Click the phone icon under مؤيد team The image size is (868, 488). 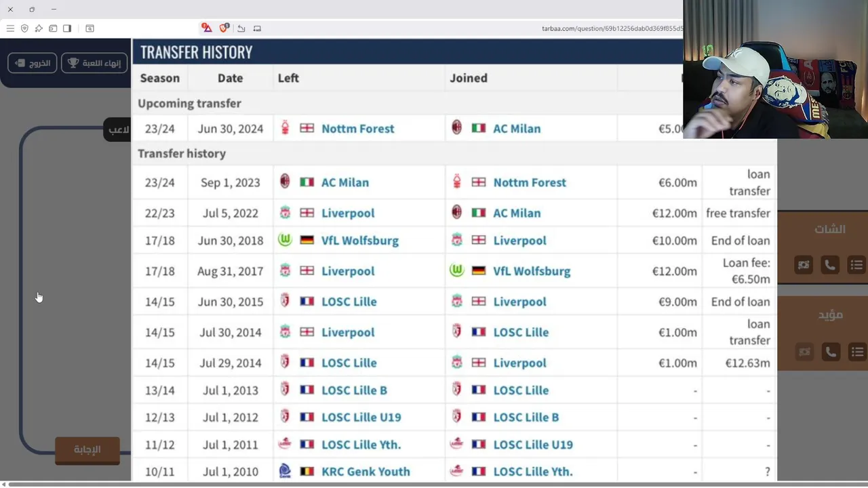pos(830,352)
